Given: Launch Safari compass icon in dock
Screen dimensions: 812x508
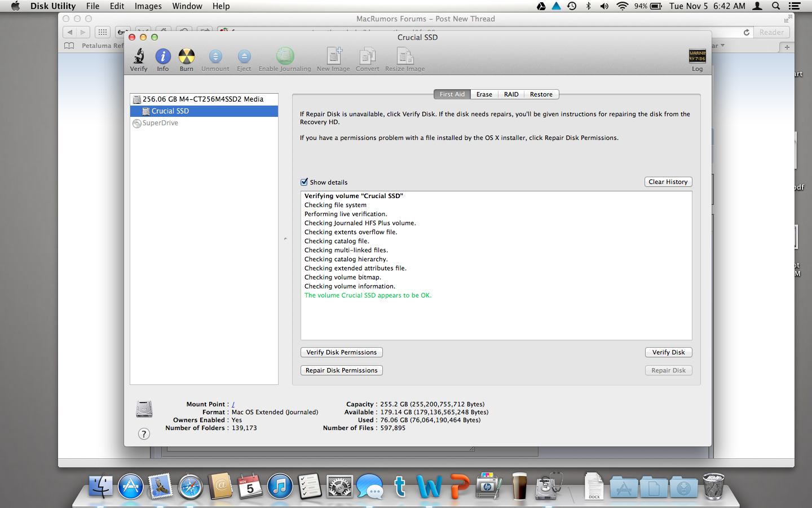Looking at the screenshot, I should [x=191, y=486].
